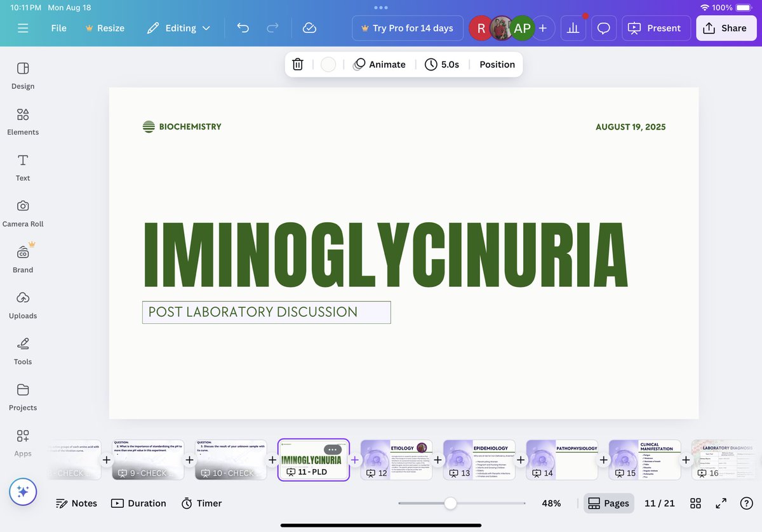Screen dimensions: 762x532
Task: Expand the Editing mode dropdown
Action: pos(178,28)
